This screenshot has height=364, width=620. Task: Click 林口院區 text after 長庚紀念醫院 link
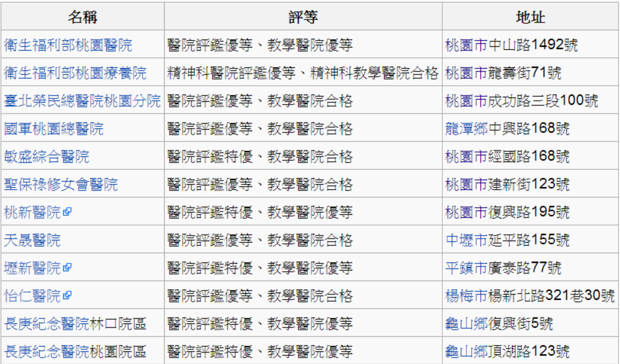pos(118,324)
